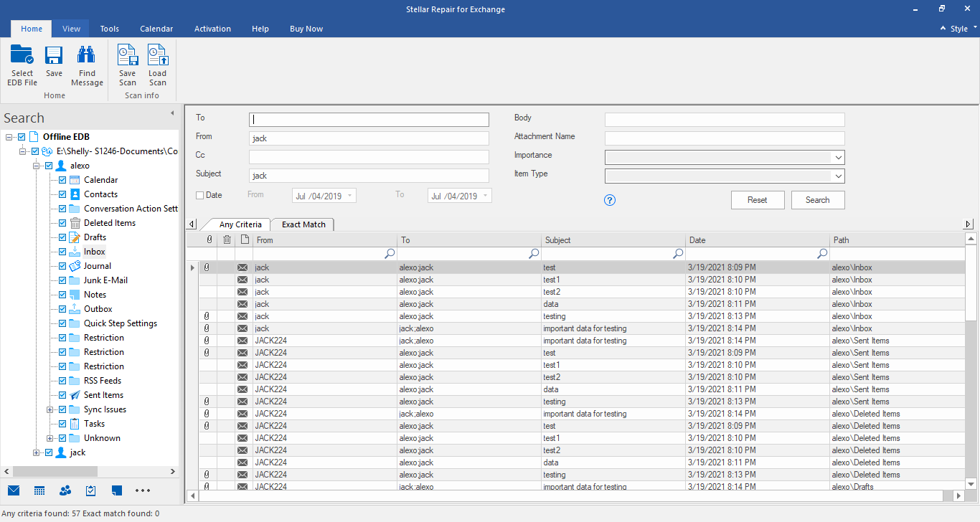Select the jack mailbox user icon
The height and width of the screenshot is (522, 980).
pos(61,452)
